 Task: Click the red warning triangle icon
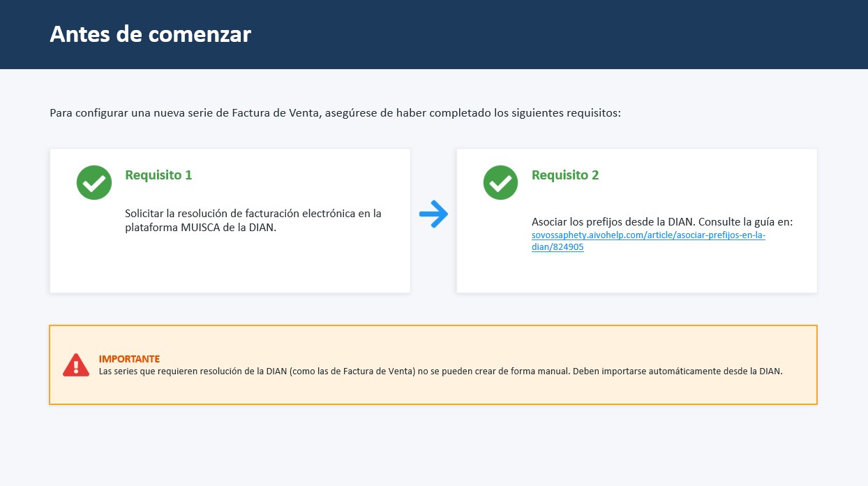(x=76, y=365)
